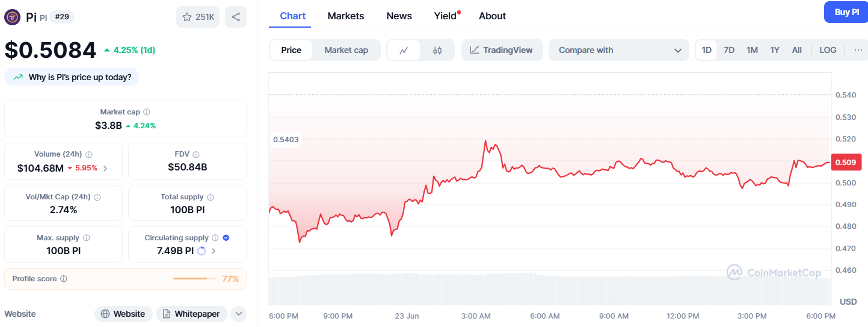The height and width of the screenshot is (327, 868).
Task: Click the Profile score 77% bar
Action: point(195,279)
